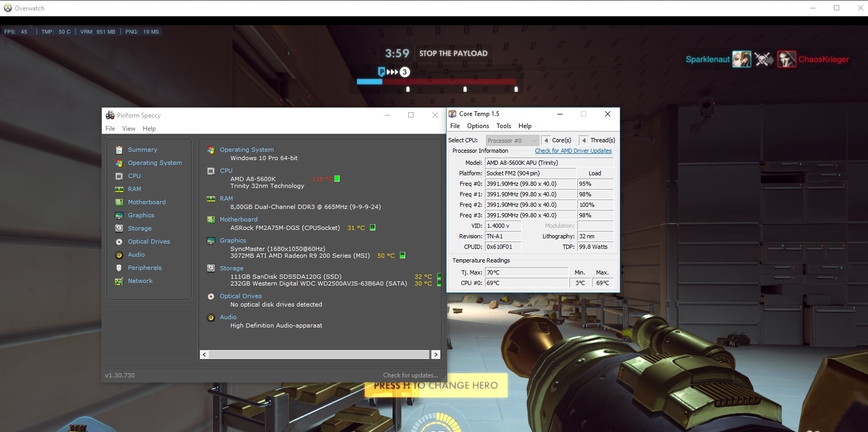This screenshot has height=432, width=868.
Task: Click the Graphics monitor icon in sidebar
Action: (x=119, y=215)
